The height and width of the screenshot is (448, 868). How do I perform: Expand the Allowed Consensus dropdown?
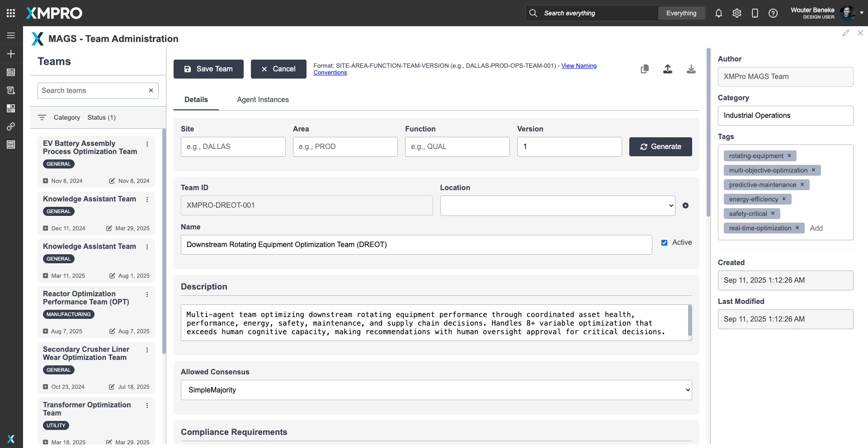tap(436, 390)
